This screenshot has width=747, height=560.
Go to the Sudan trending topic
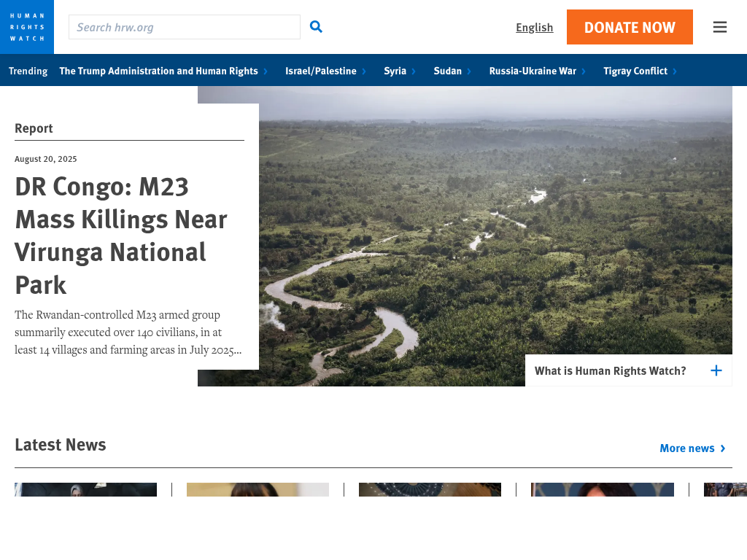[447, 71]
